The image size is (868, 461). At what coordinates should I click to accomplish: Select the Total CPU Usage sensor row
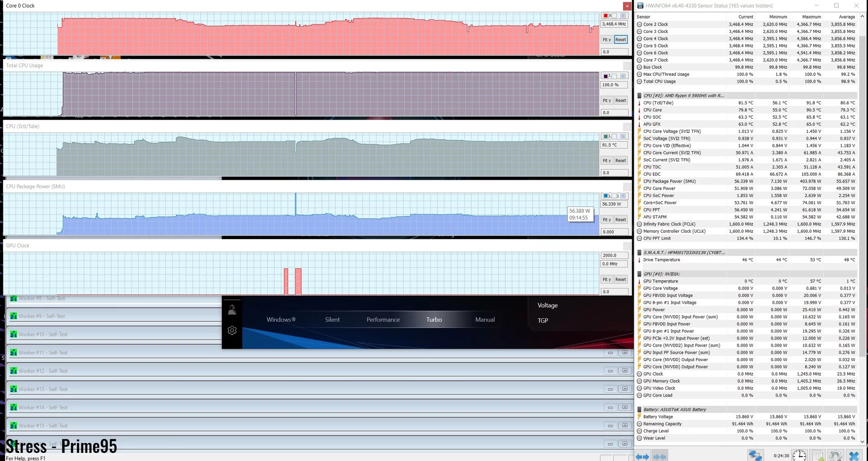tap(746, 81)
